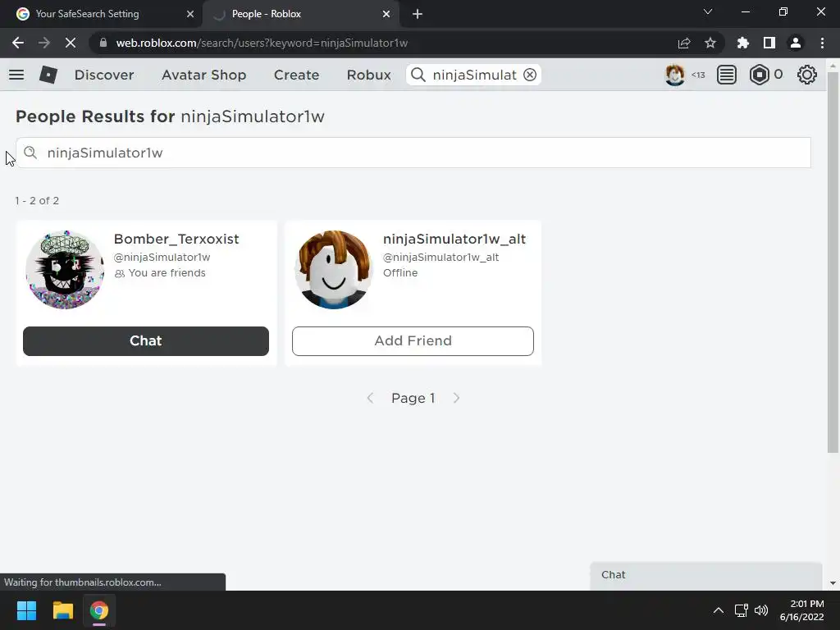Click the @ninjaSimulator1w username text
The image size is (840, 630).
pyautogui.click(x=162, y=257)
